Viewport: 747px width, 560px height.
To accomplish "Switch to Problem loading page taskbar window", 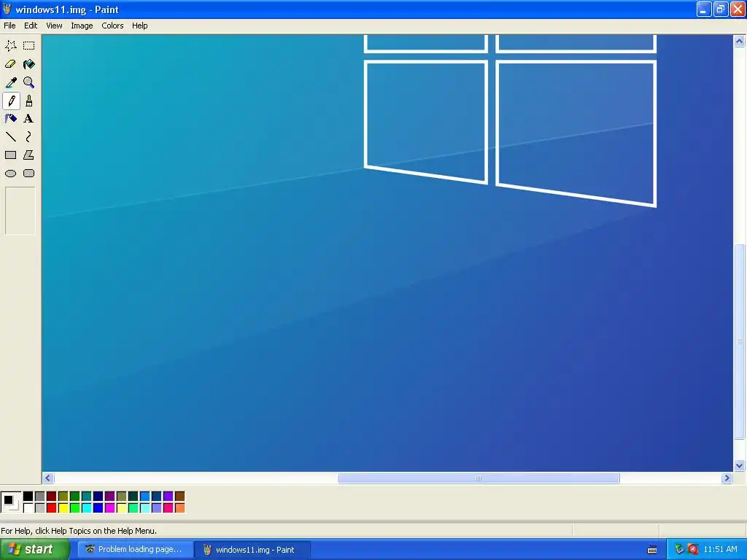I will [135, 550].
